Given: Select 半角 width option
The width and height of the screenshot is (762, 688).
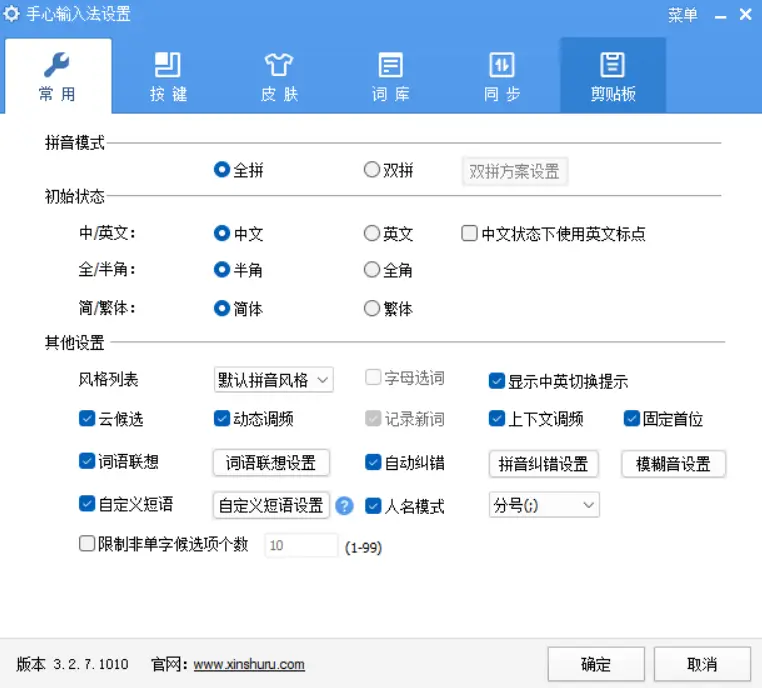Looking at the screenshot, I should pyautogui.click(x=239, y=270).
